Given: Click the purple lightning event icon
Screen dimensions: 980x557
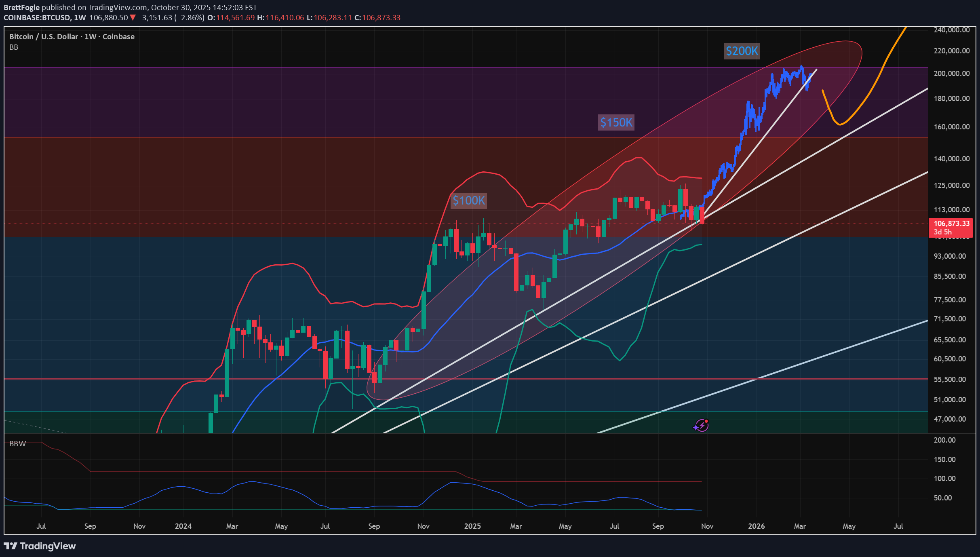Looking at the screenshot, I should pyautogui.click(x=701, y=425).
